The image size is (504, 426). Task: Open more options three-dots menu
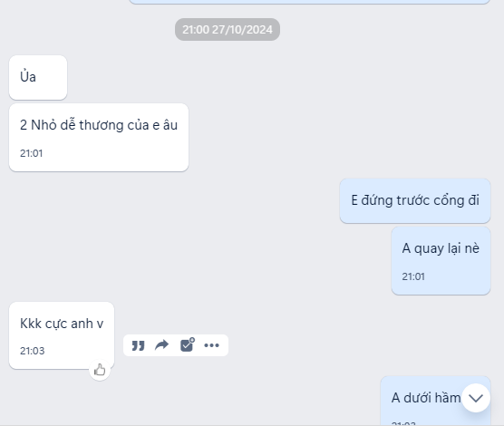point(211,345)
